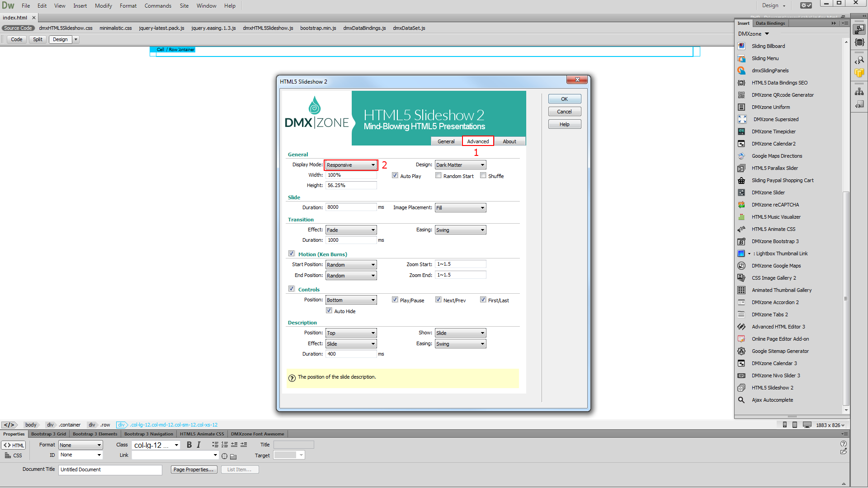Toggle the First/Last checkbox
This screenshot has width=868, height=488.
(x=483, y=300)
